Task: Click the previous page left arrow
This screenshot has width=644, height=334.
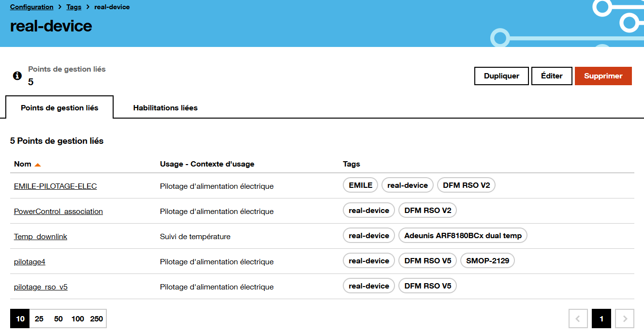Action: point(578,319)
